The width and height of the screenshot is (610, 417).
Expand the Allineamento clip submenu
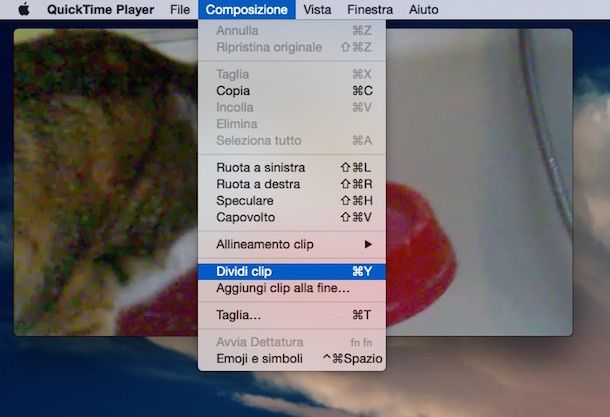click(292, 244)
